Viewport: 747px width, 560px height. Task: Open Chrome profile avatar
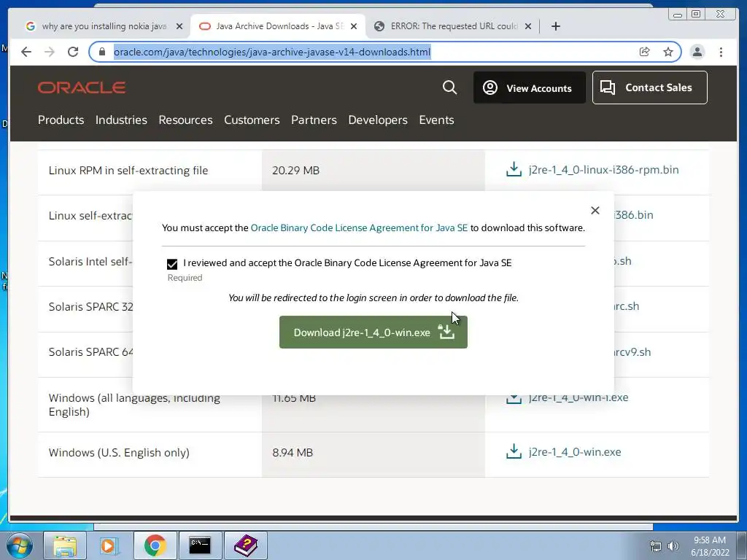pyautogui.click(x=697, y=52)
